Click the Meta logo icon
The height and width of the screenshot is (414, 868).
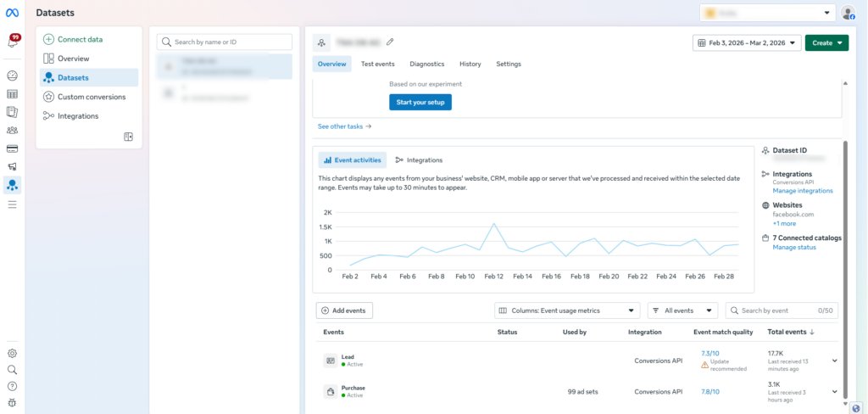pos(13,14)
